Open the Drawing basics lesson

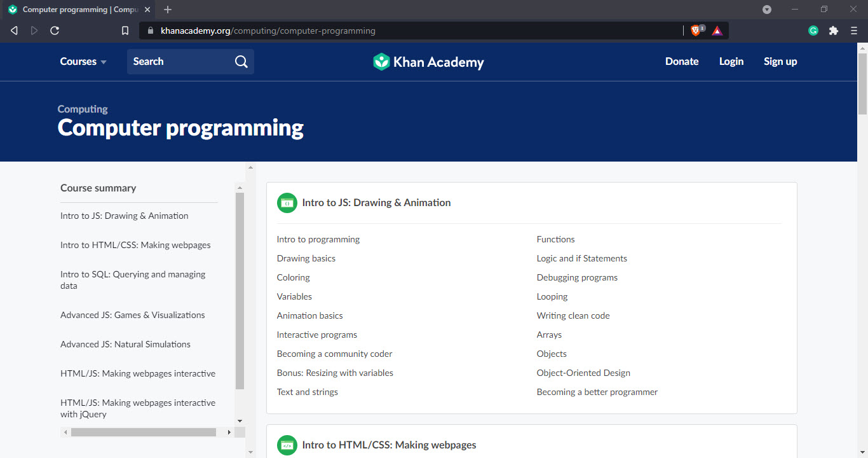tap(306, 259)
